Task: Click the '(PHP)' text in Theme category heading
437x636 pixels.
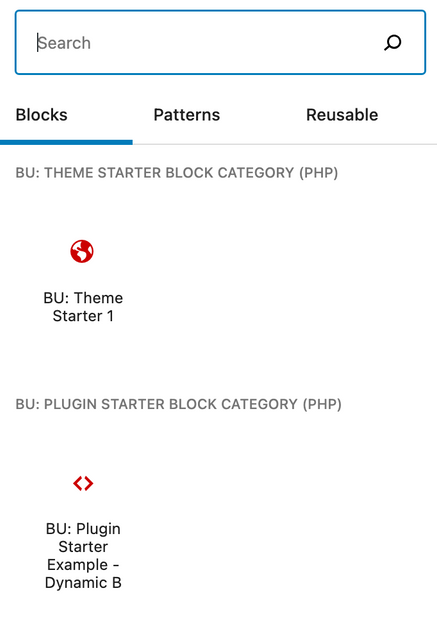Action: [319, 173]
